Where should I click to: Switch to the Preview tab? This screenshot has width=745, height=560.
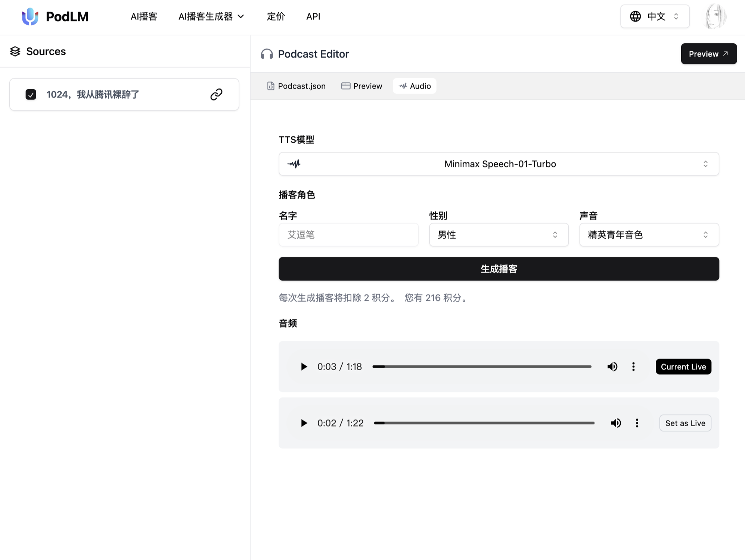361,86
